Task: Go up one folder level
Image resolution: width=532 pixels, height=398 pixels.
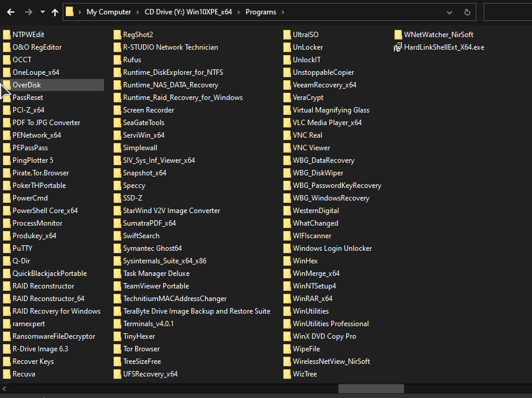Action: click(55, 12)
